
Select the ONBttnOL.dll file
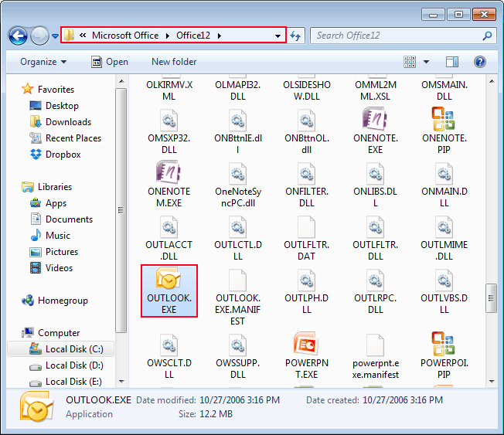click(x=307, y=131)
